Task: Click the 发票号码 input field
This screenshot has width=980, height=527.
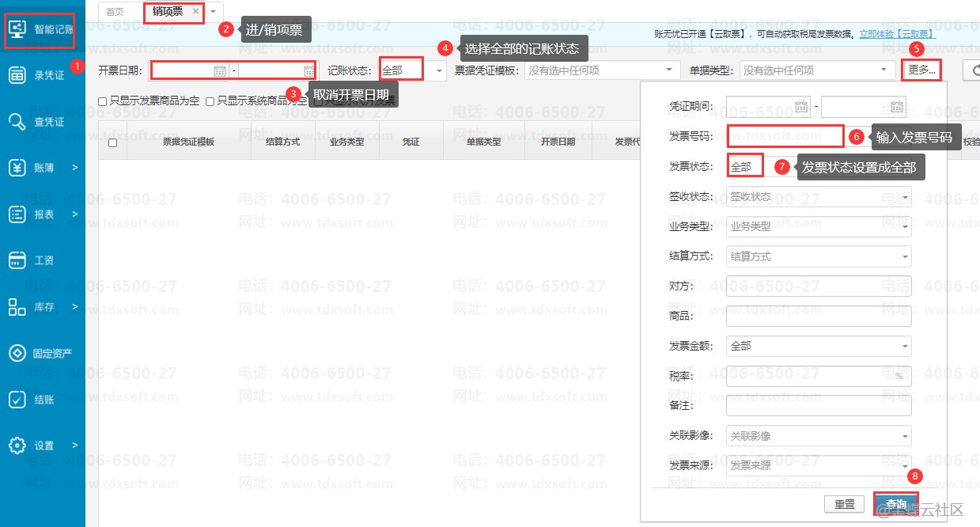Action: (x=785, y=136)
